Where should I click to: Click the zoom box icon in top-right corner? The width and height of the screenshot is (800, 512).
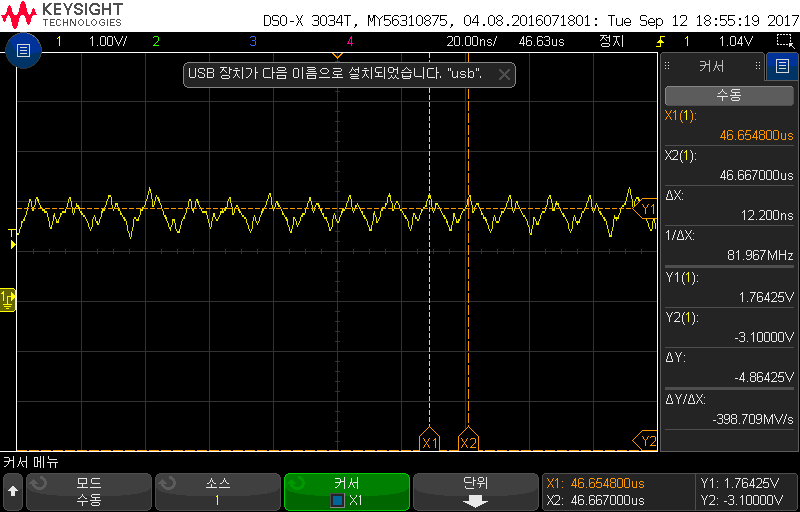[784, 42]
